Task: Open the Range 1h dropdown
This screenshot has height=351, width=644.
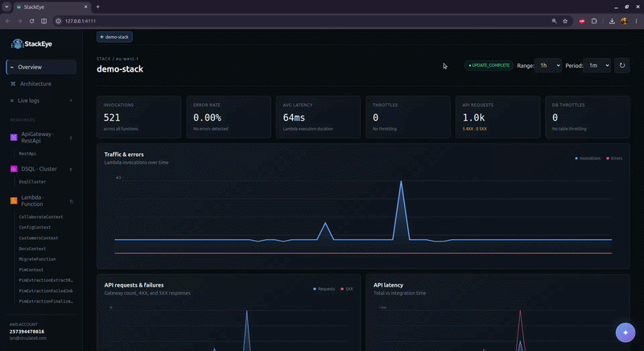Action: pyautogui.click(x=548, y=65)
